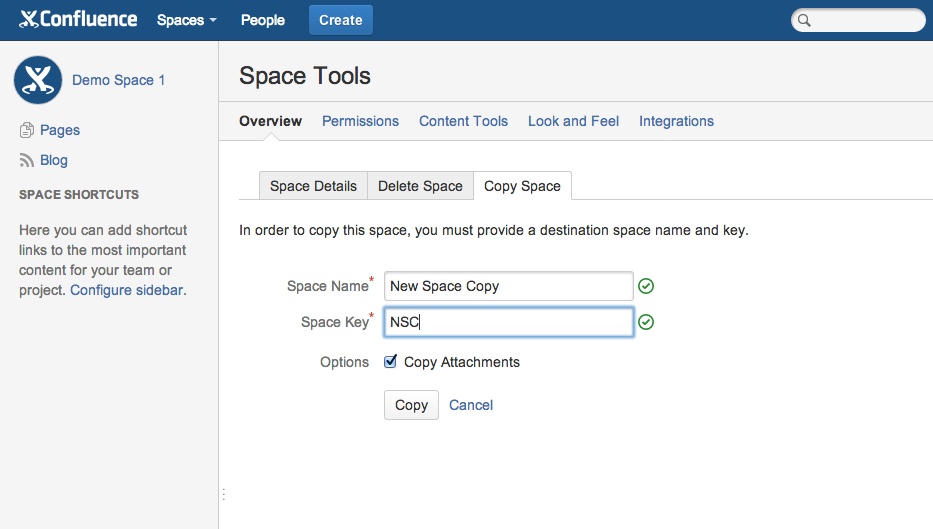
Task: Click the Blog feed icon in sidebar
Action: [x=27, y=160]
